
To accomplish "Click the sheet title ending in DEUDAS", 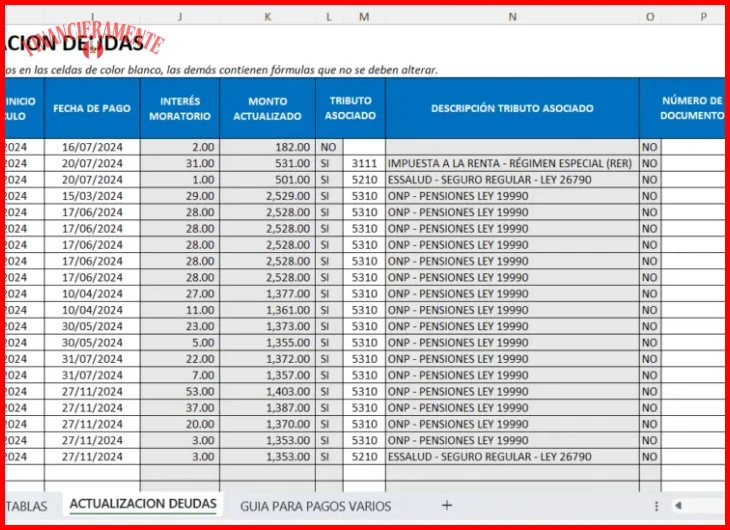I will [74, 43].
